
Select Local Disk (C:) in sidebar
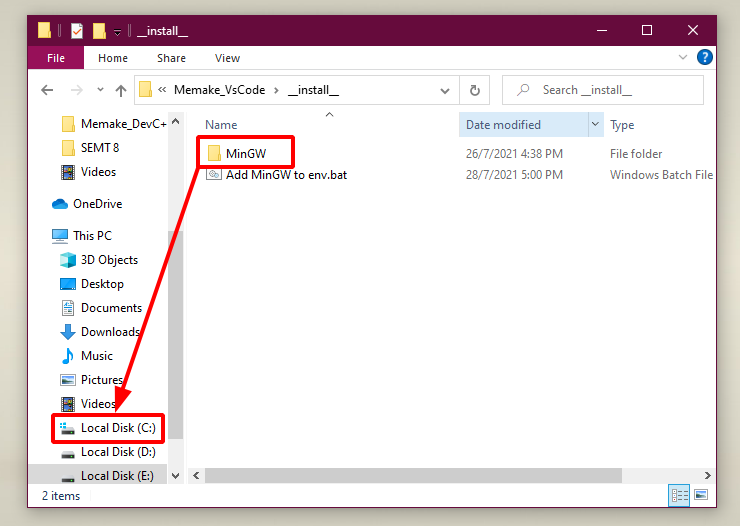coord(108,428)
